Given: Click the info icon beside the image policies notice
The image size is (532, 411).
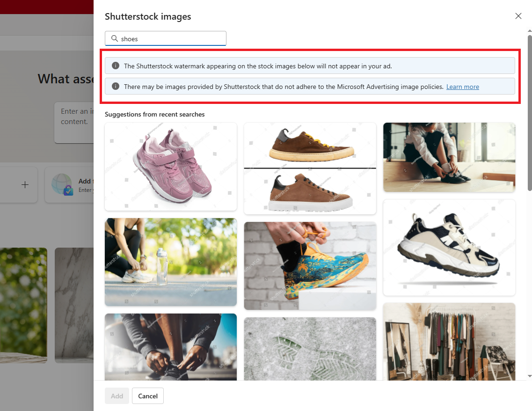Looking at the screenshot, I should (x=115, y=86).
